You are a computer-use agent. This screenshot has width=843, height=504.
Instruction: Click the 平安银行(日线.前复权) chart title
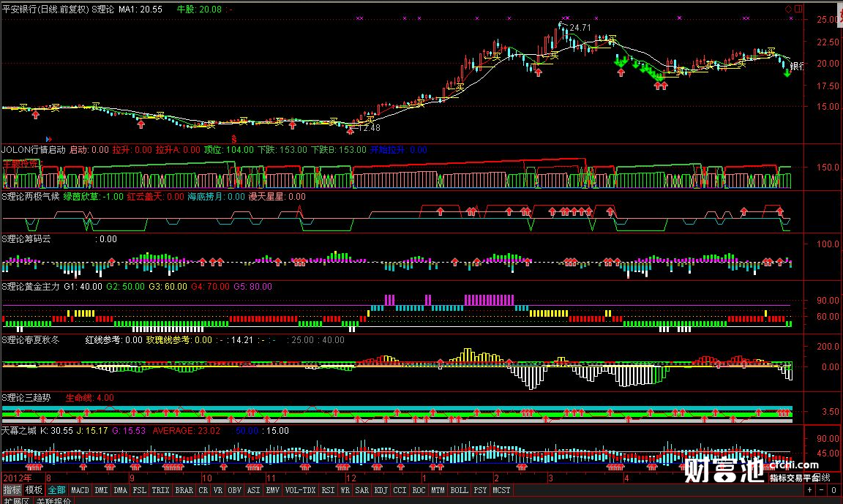point(45,9)
